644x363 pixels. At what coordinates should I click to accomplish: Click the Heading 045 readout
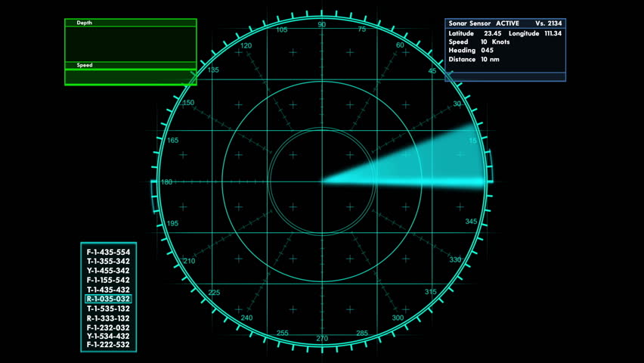click(471, 50)
